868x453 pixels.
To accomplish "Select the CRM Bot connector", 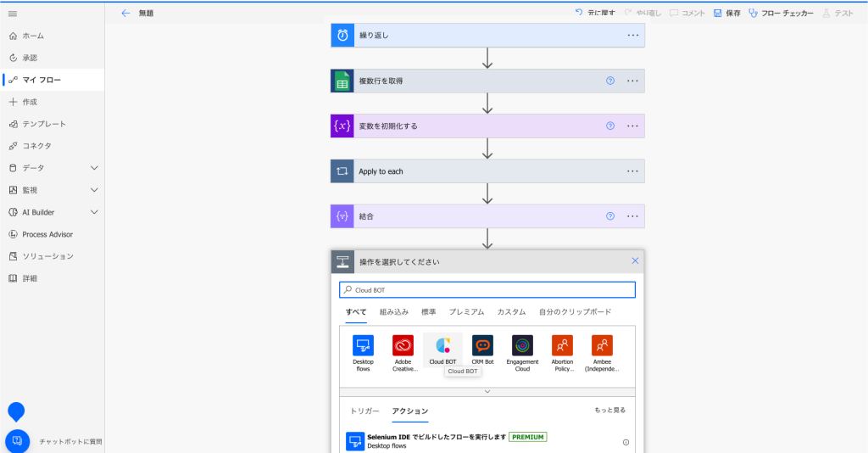I will 482,346.
